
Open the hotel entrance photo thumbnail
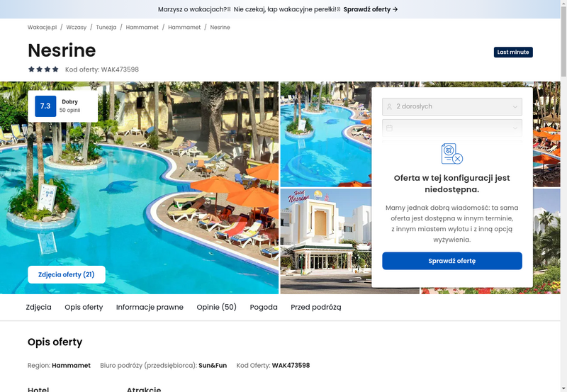pos(326,241)
